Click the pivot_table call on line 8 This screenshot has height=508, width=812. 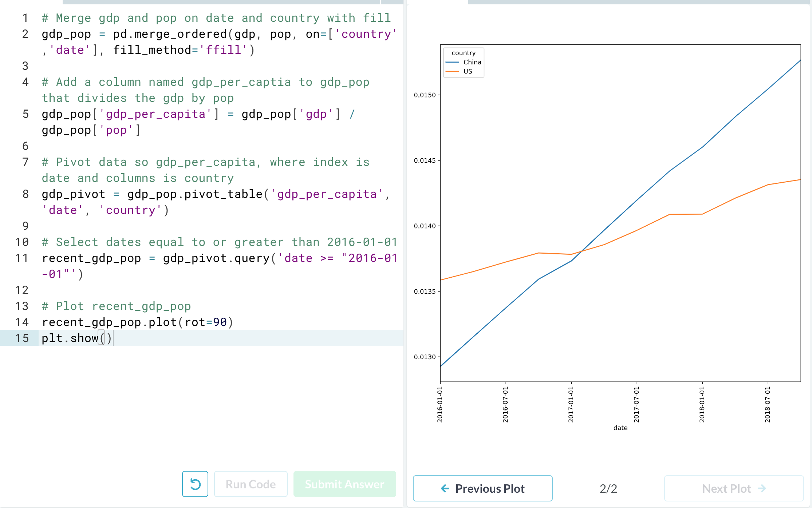[223, 194]
